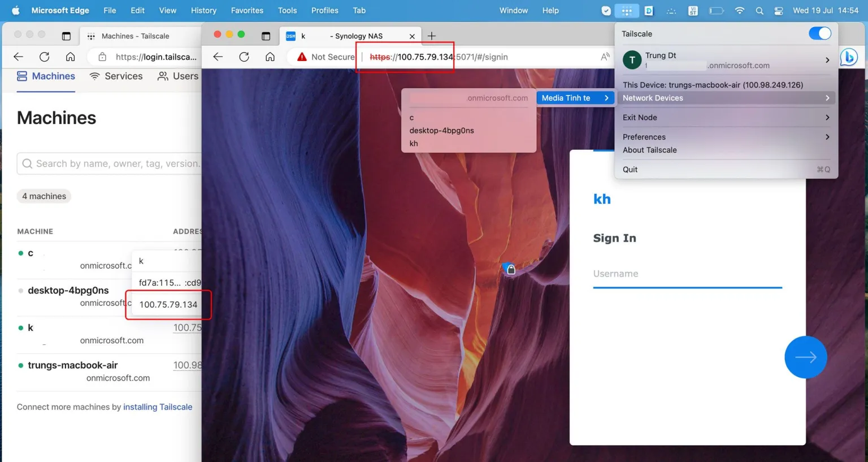Open the History menu in the menu bar

pyautogui.click(x=203, y=10)
